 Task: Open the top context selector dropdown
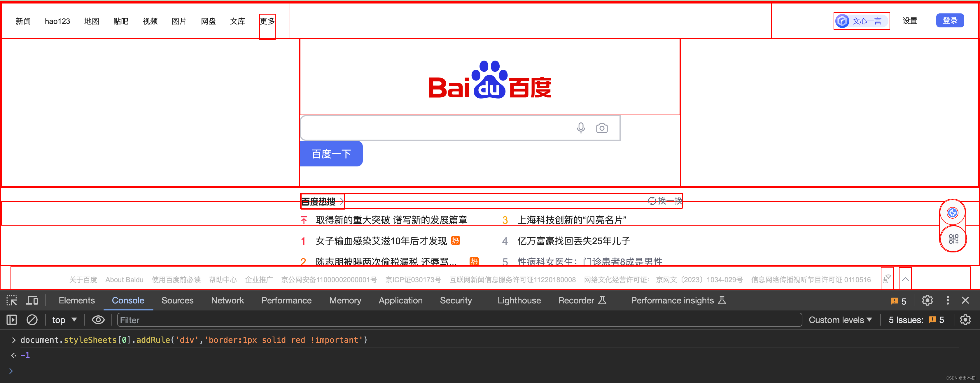tap(64, 320)
